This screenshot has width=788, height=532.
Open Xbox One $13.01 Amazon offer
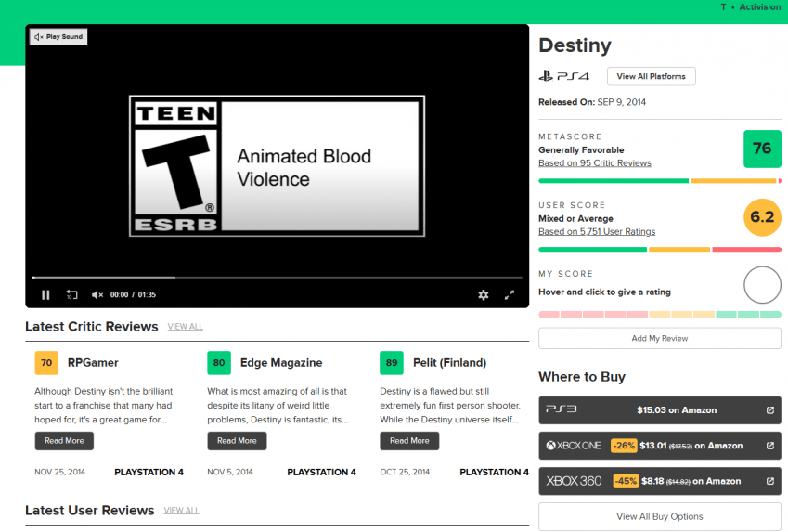[659, 446]
